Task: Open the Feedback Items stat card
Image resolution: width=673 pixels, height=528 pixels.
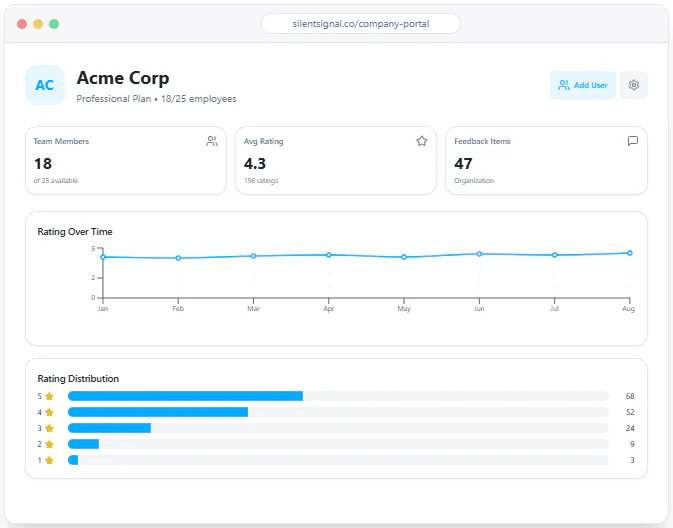Action: 546,160
